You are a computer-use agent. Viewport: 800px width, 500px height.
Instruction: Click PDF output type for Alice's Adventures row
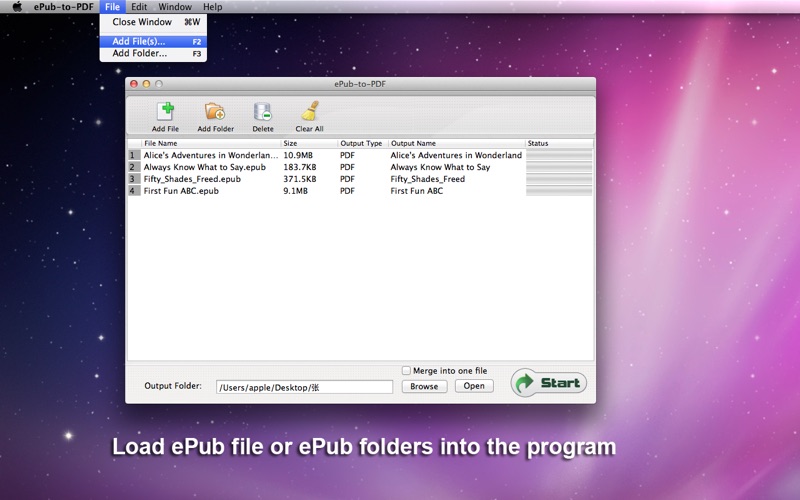(347, 155)
